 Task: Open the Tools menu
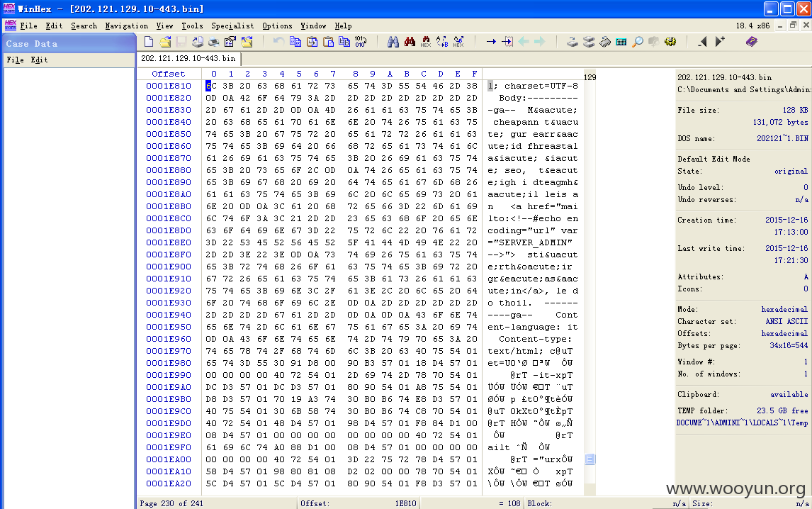tap(192, 26)
